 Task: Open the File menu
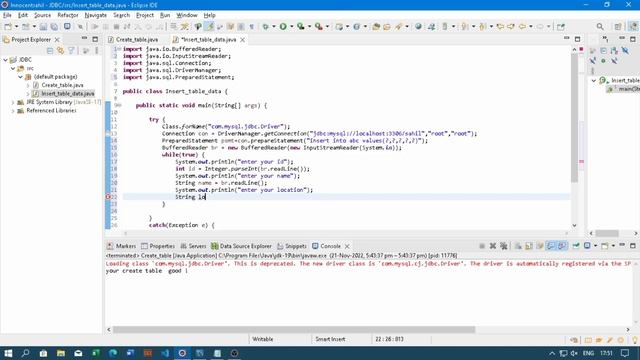(7, 15)
